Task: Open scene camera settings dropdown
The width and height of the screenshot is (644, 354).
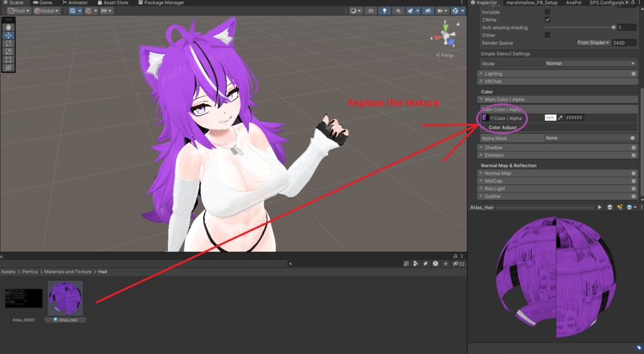Action: (442, 11)
